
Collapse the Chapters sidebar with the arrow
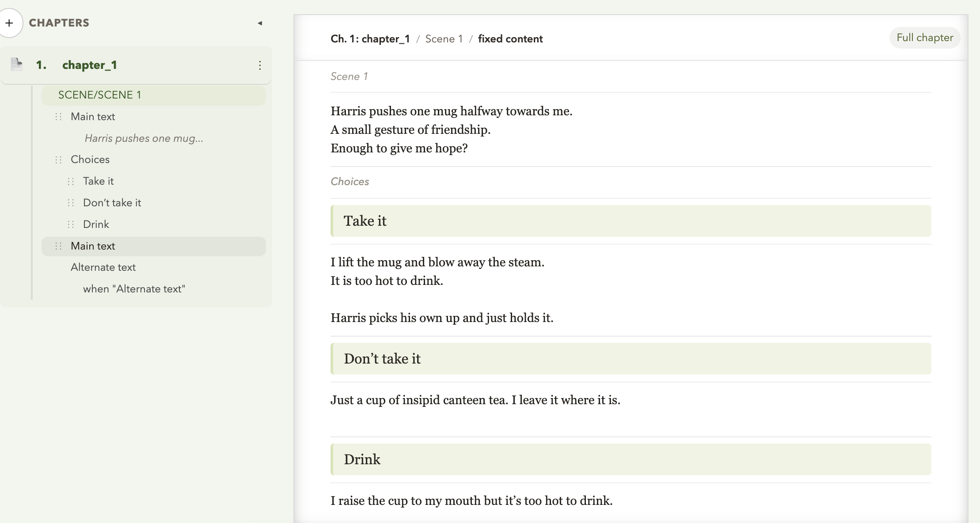(x=260, y=23)
